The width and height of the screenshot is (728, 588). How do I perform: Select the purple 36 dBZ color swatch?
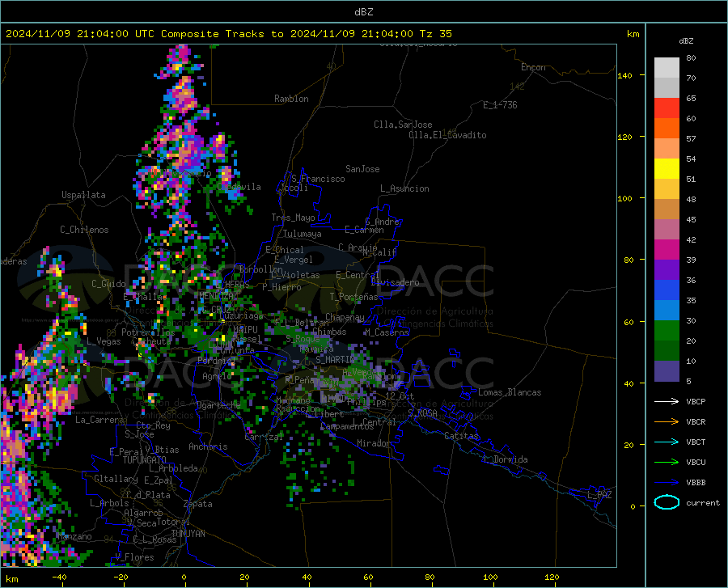coord(667,270)
